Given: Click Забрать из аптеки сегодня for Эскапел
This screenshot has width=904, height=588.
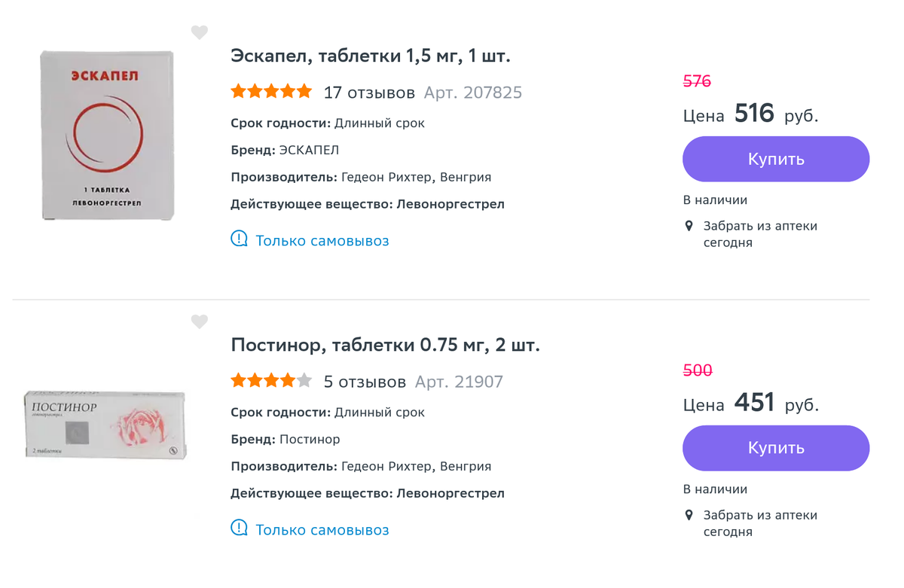Looking at the screenshot, I should coord(759,234).
